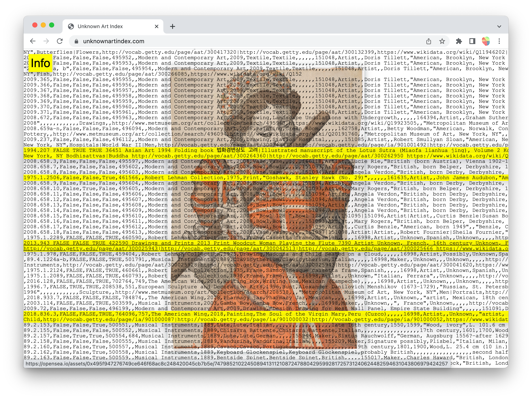Click row 89.4.1224a-b Clavicytherium, Italian
Image resolution: width=532 pixels, height=399 pixels.
(266, 262)
